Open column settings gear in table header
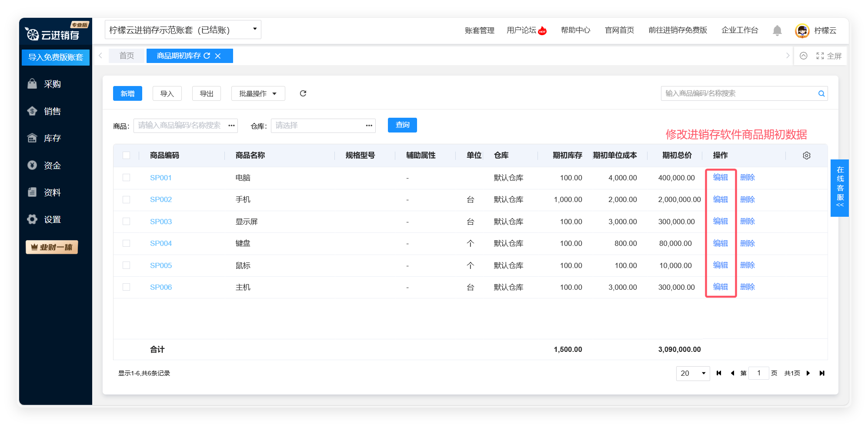868x424 pixels. click(806, 156)
